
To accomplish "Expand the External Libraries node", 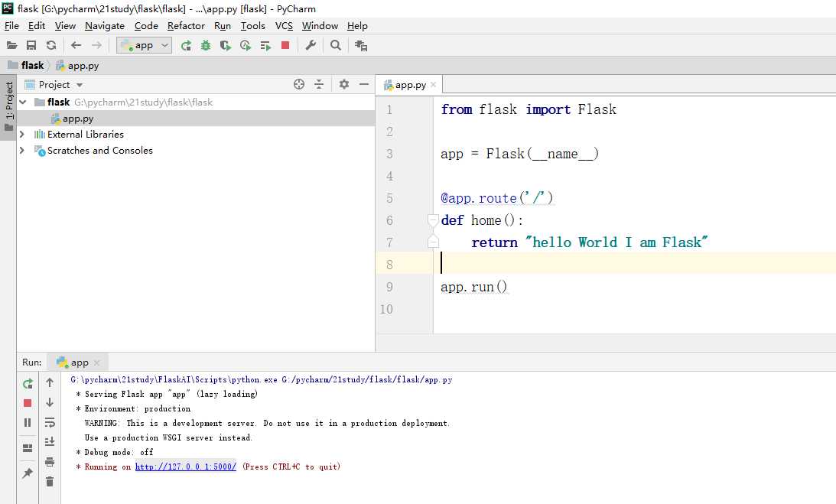I will [x=22, y=135].
